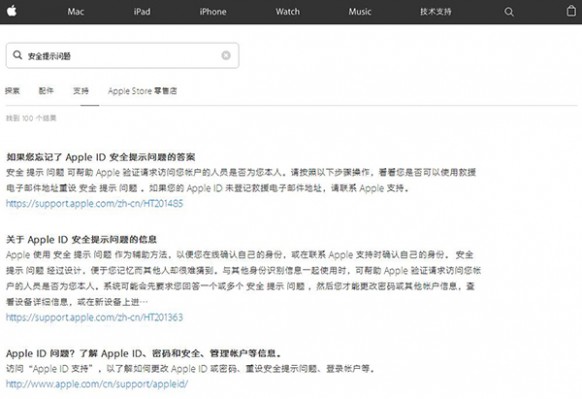
Task: Open the iPad menu item
Action: 142,12
